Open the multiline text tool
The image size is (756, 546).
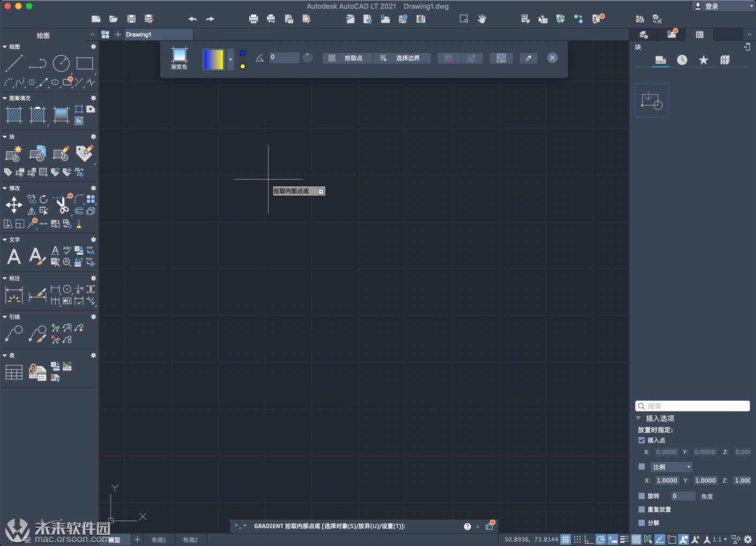point(13,256)
